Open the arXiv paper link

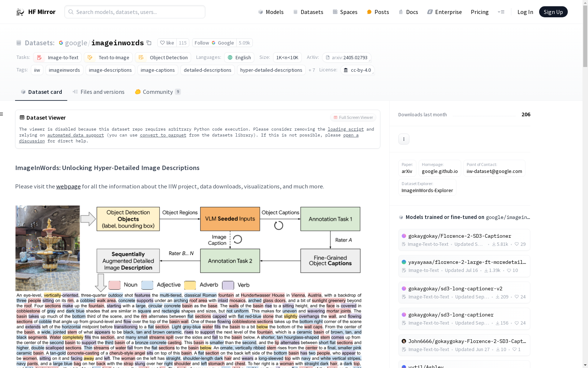(x=407, y=168)
